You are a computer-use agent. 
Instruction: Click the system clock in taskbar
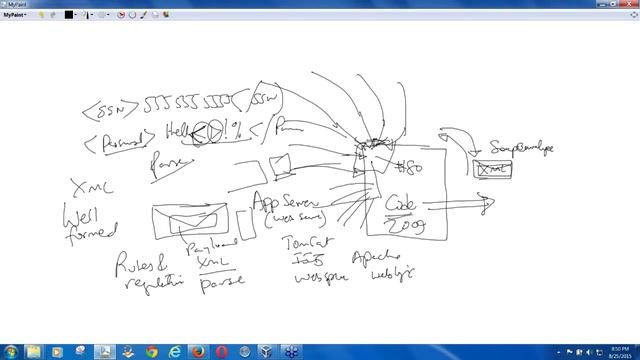[x=620, y=352]
